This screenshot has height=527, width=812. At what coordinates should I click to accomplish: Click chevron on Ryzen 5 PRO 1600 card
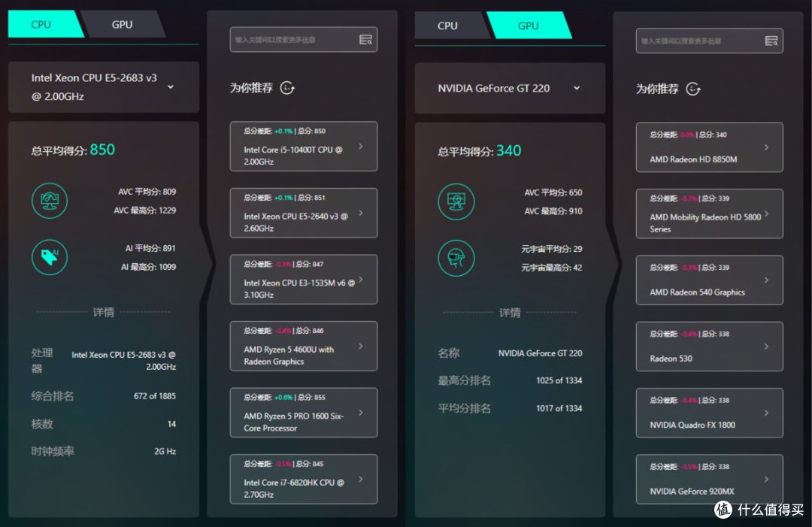[x=361, y=413]
